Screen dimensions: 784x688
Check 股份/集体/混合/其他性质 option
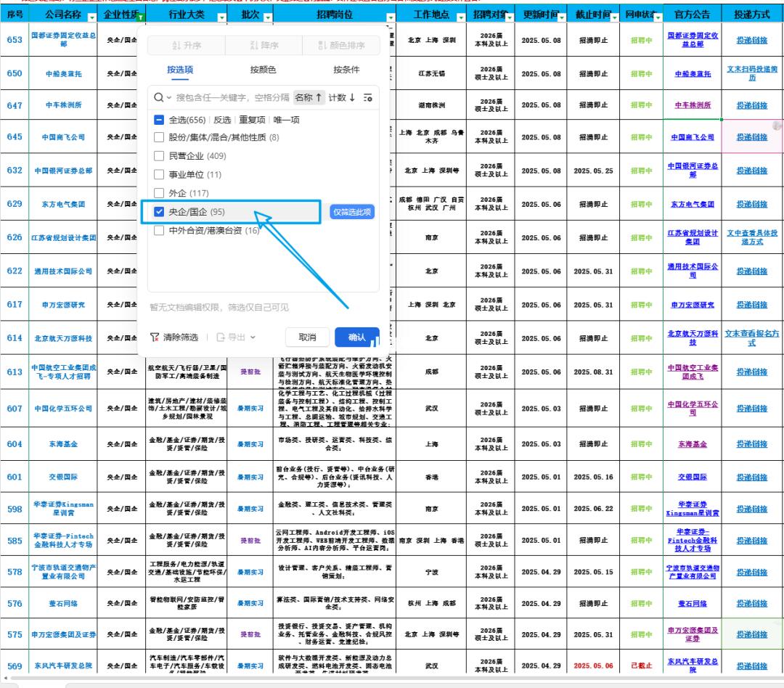click(159, 137)
